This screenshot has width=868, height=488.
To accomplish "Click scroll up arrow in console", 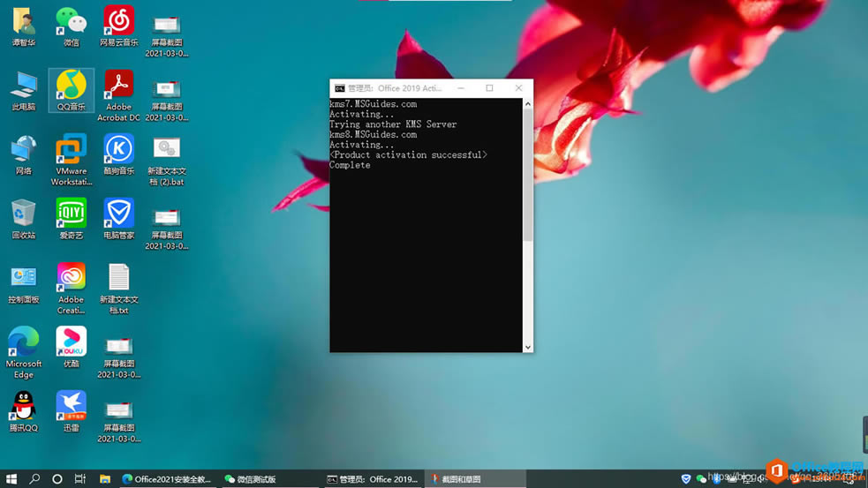I will [x=528, y=104].
